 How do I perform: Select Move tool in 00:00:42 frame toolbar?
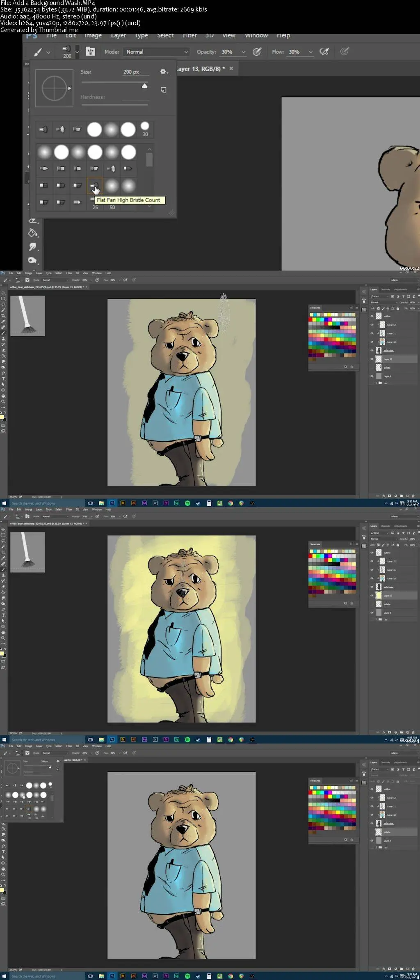tap(3, 293)
